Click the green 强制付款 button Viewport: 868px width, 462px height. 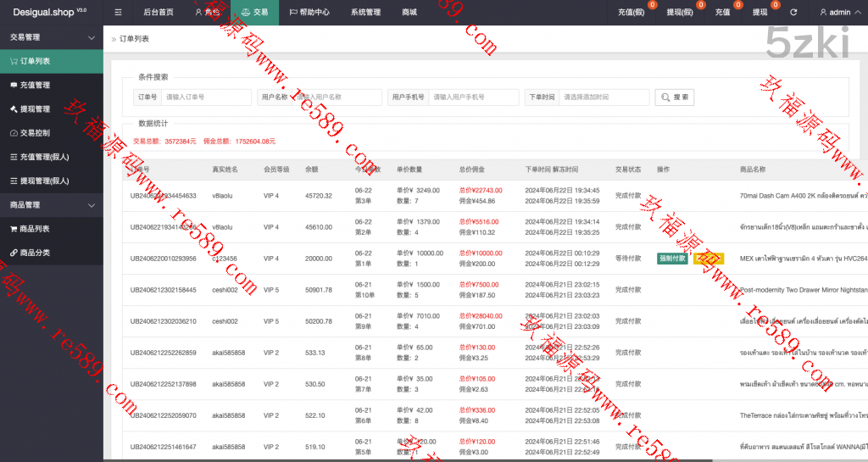[673, 259]
